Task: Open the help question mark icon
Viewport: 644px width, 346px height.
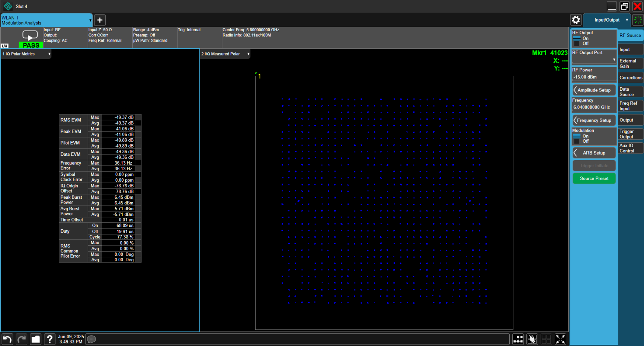Action: click(49, 339)
